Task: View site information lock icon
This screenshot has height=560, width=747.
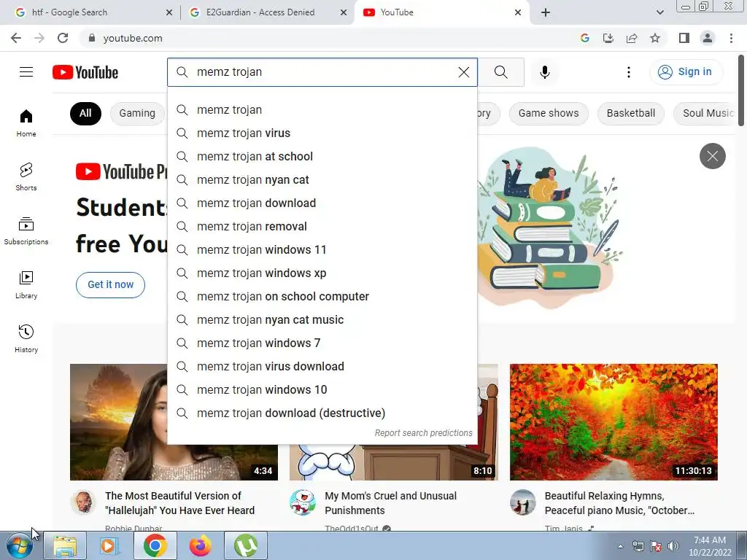Action: pos(92,38)
